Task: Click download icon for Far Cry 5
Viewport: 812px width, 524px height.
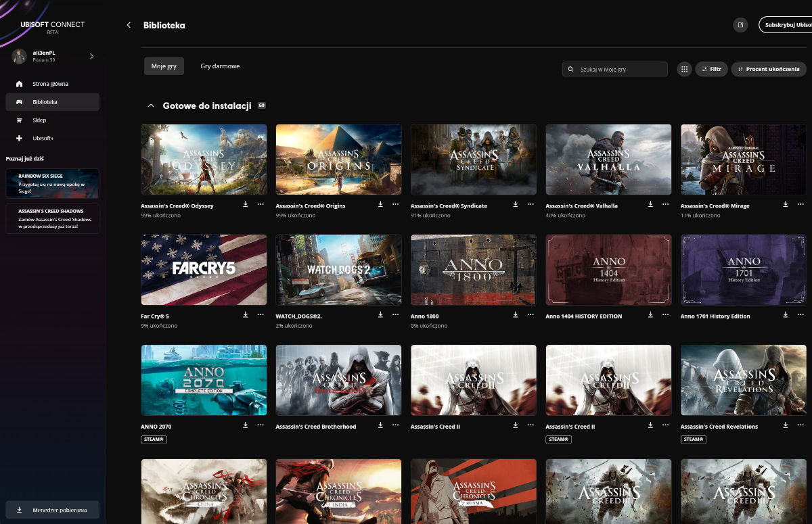Action: pyautogui.click(x=245, y=314)
